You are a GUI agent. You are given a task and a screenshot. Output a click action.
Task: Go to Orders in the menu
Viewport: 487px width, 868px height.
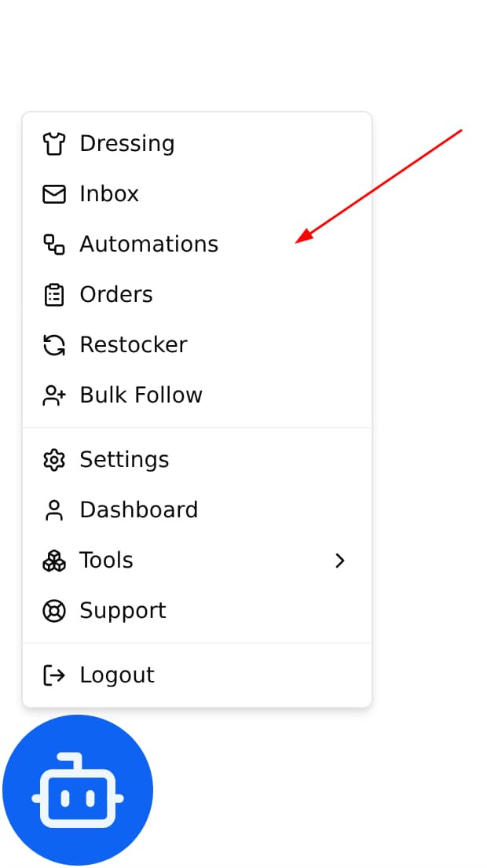pyautogui.click(x=116, y=295)
